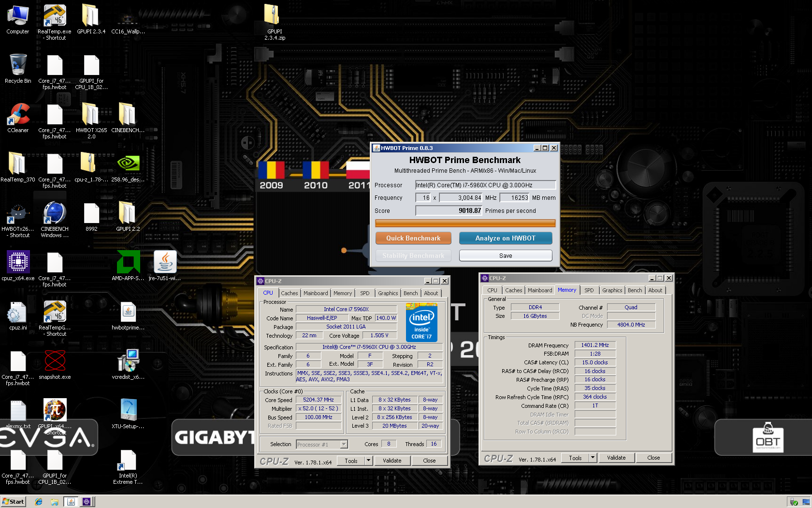Open Internet Explorer from the taskbar
The height and width of the screenshot is (508, 812).
click(x=39, y=502)
